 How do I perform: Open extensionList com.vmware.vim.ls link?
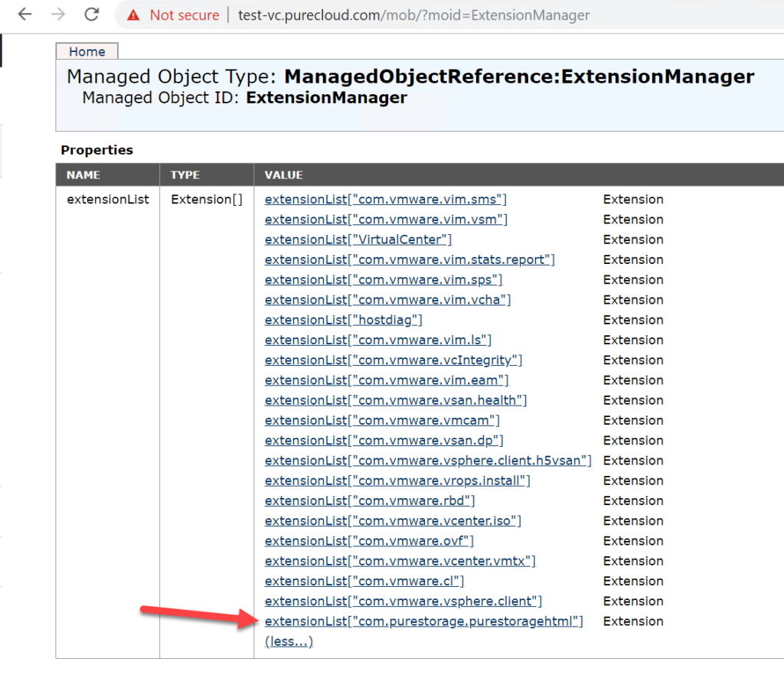(x=378, y=340)
